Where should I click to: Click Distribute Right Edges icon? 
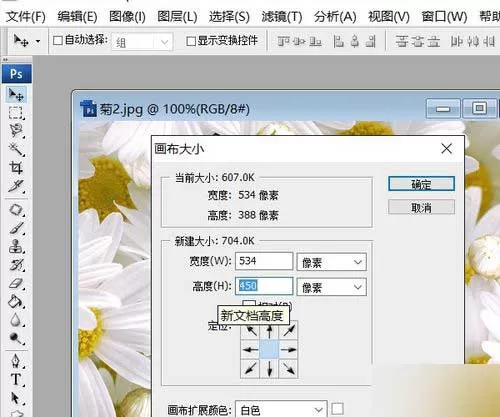click(x=488, y=42)
